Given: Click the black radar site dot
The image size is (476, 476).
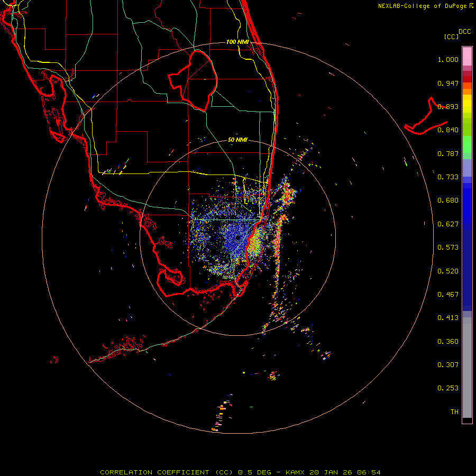Looking at the screenshot, I should point(238,237).
